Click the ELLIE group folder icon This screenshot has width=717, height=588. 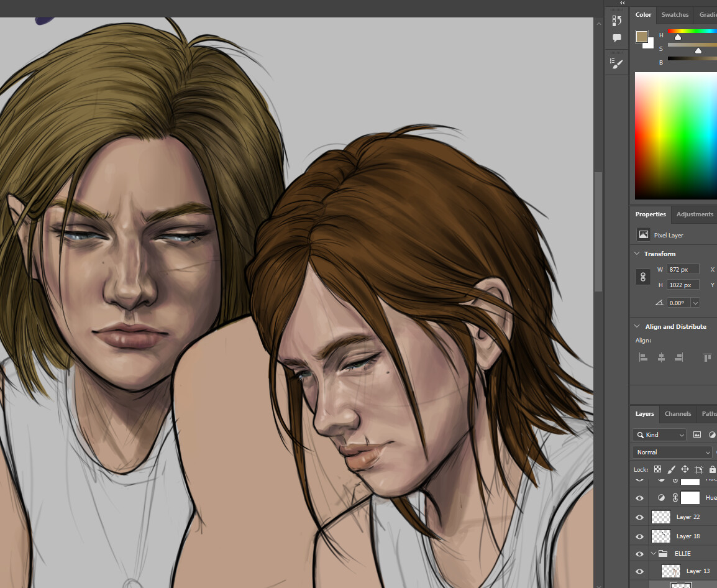click(663, 553)
